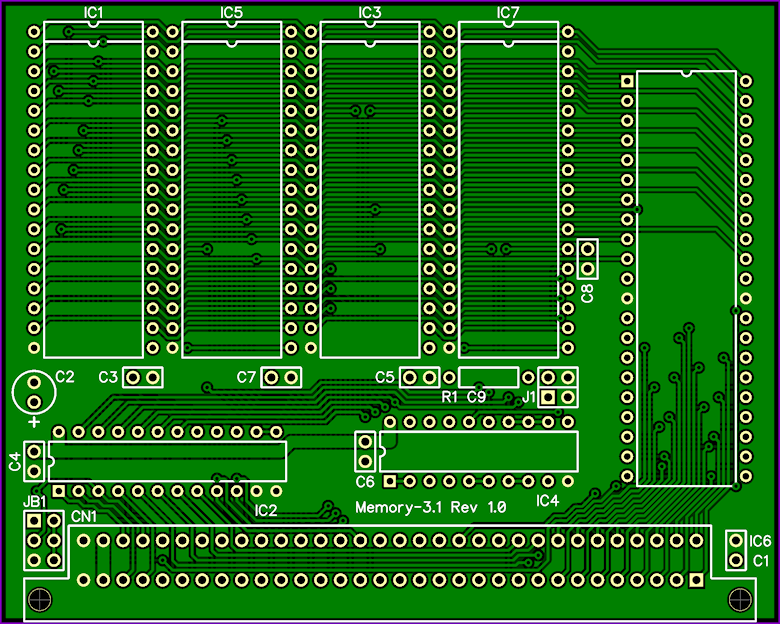Click the IC1 silkscreen label
Screen dimensions: 780x624
(x=93, y=13)
